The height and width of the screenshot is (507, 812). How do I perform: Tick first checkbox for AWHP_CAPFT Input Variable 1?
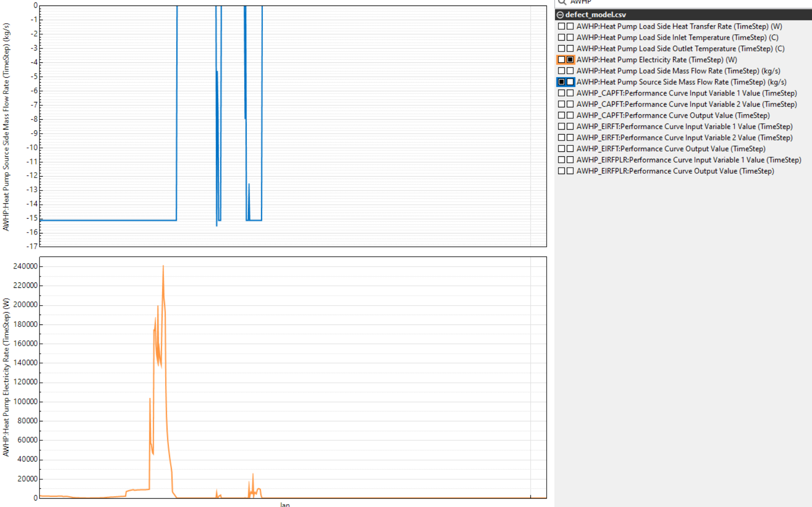click(x=561, y=93)
